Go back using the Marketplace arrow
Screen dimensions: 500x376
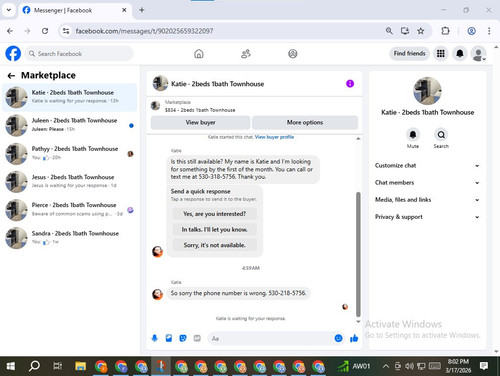pyautogui.click(x=11, y=76)
